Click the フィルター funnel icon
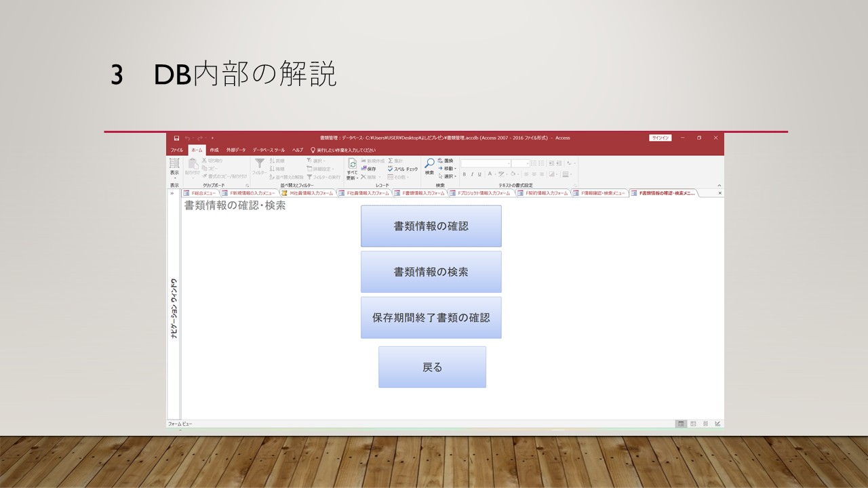 point(259,165)
